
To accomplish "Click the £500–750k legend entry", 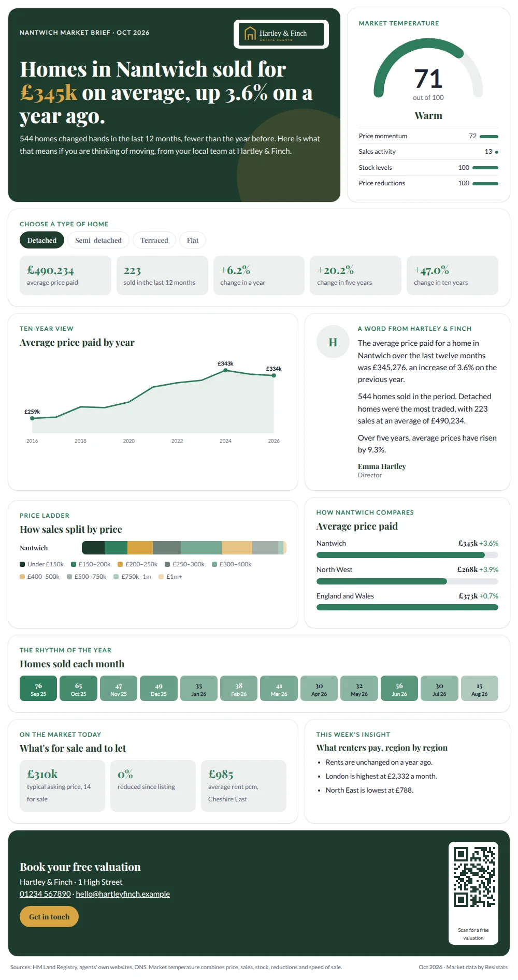I will 87,577.
